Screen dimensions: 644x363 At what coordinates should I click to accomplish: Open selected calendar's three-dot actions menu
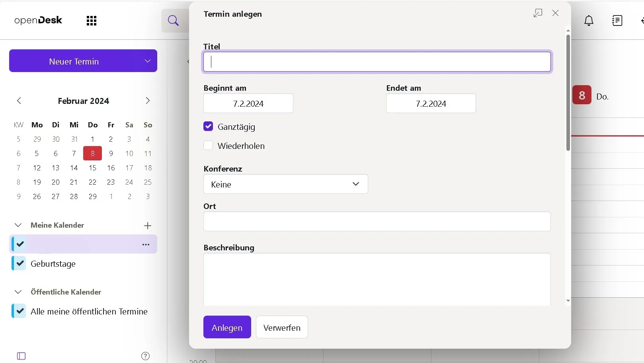tap(146, 244)
